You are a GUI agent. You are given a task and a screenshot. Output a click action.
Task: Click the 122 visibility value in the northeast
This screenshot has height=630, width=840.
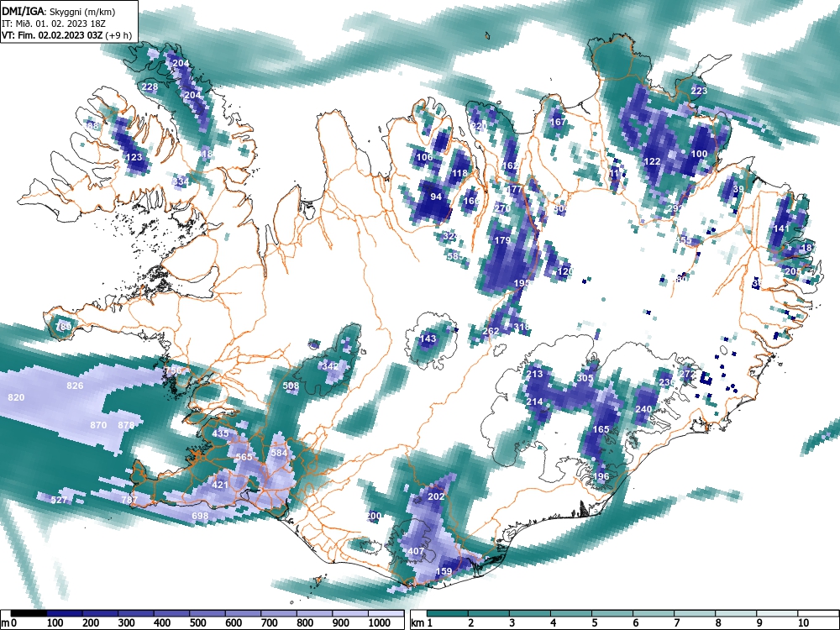652,161
